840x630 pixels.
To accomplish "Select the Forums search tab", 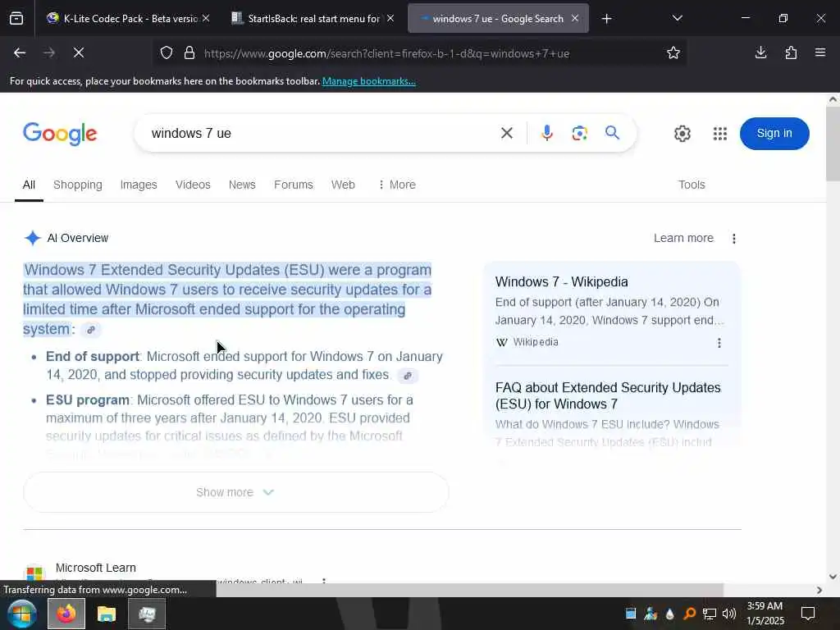I will pyautogui.click(x=294, y=185).
